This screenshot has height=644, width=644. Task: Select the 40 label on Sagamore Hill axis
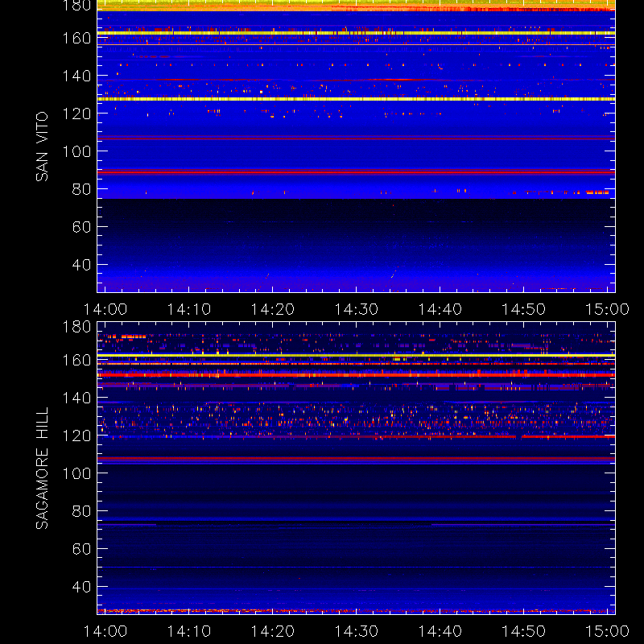[x=81, y=587]
